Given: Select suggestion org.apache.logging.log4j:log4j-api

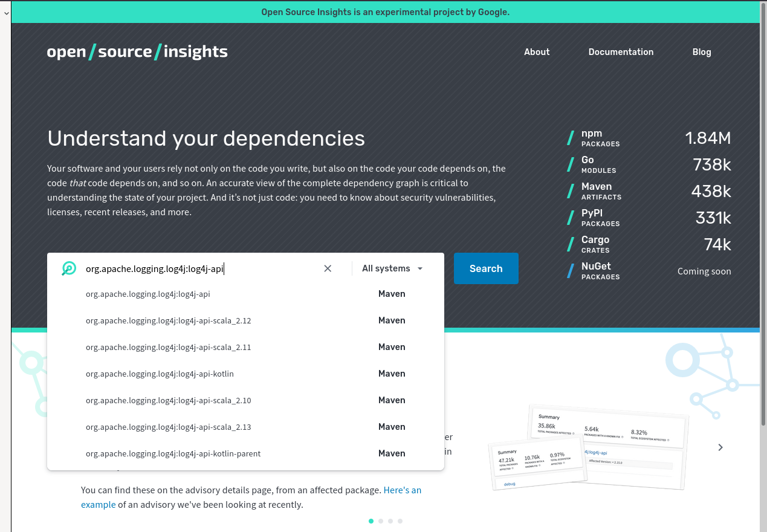Looking at the screenshot, I should coord(245,294).
